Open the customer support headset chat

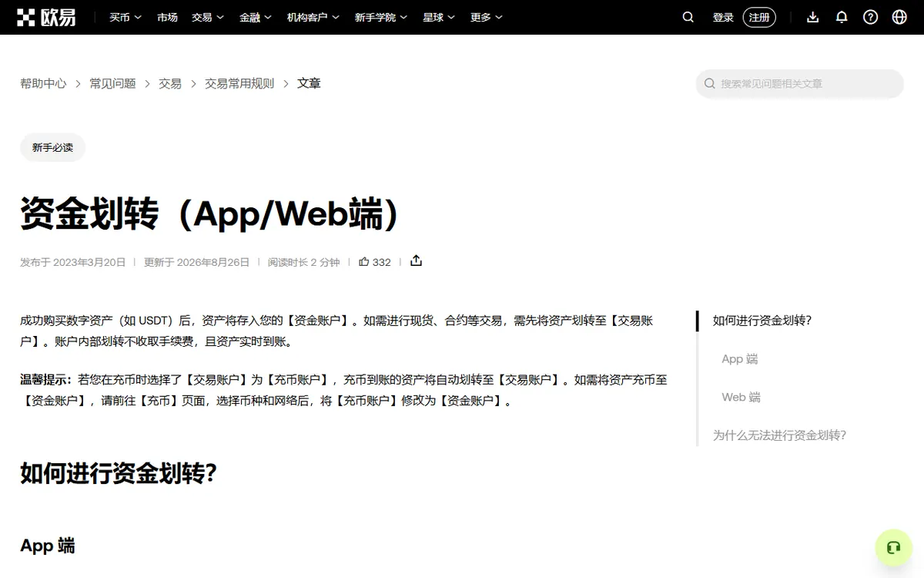coord(893,548)
